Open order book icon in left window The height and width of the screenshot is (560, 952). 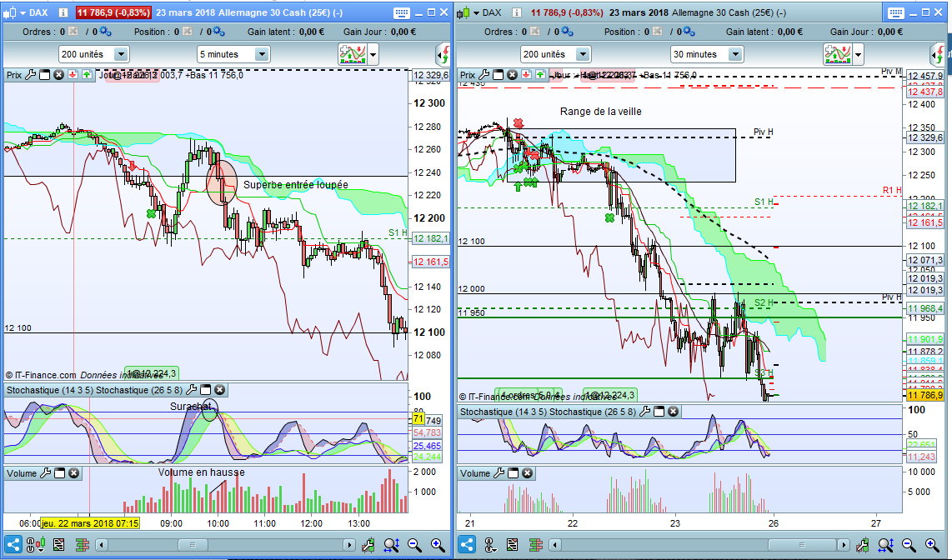click(58, 545)
